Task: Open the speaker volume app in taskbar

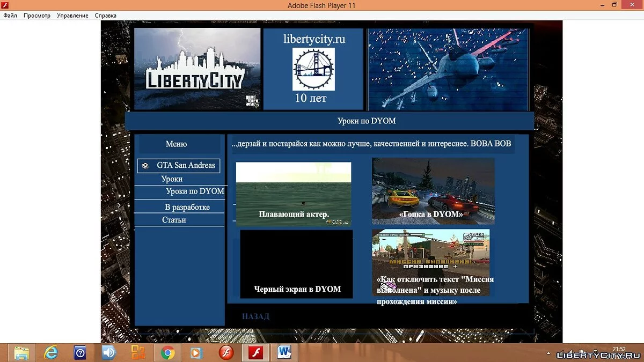Action: click(x=109, y=352)
